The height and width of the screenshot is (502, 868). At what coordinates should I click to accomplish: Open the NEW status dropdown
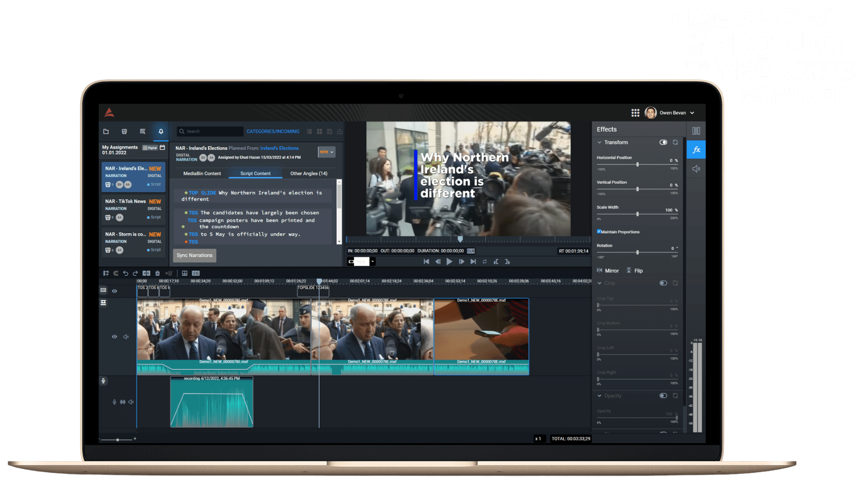pyautogui.click(x=326, y=152)
